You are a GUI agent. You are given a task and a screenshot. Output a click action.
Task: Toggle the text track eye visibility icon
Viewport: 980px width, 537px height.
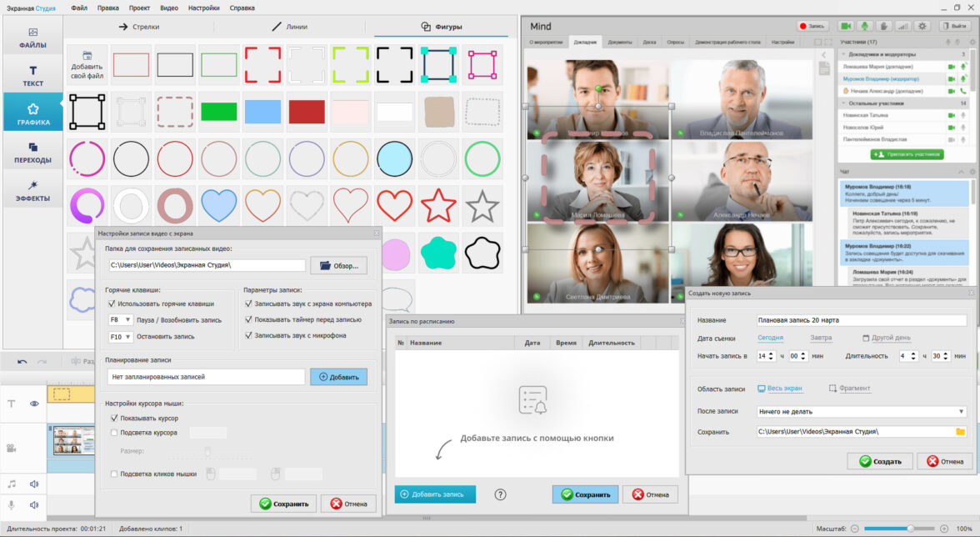[34, 404]
